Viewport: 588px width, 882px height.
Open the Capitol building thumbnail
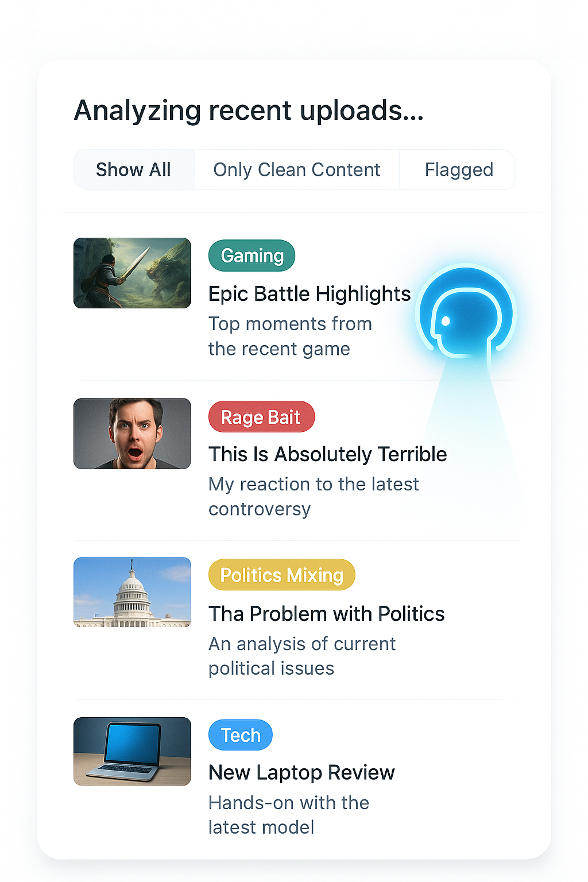[132, 592]
